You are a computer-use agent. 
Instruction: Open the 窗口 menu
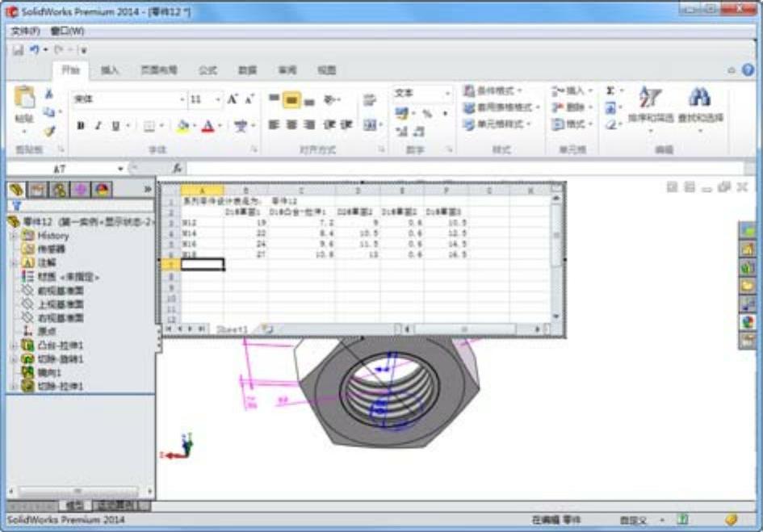point(67,31)
